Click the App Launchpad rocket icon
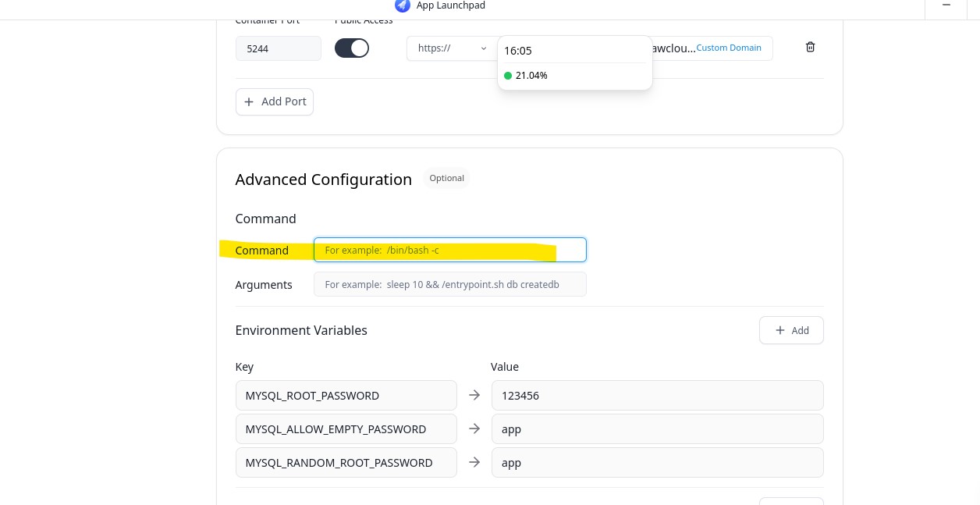Screen dimensions: 980x505 [403, 5]
